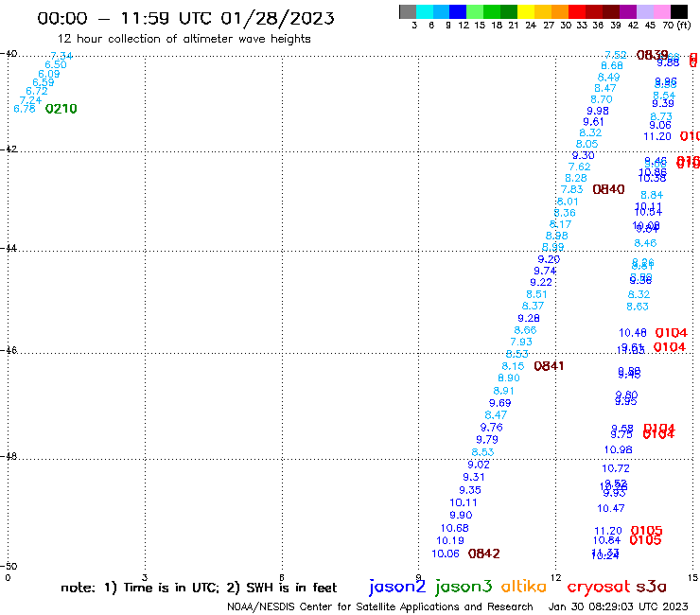Select wave height value 10.48
The height and width of the screenshot is (615, 700).
pos(633,333)
